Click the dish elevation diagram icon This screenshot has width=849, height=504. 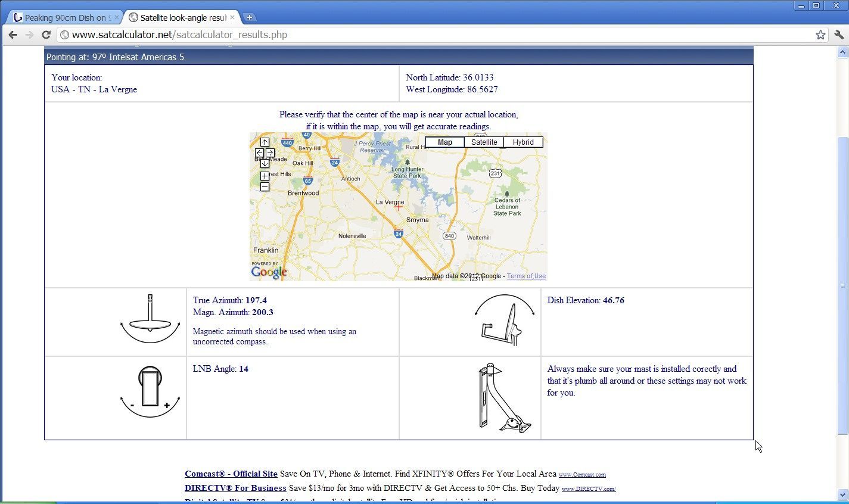(x=504, y=321)
